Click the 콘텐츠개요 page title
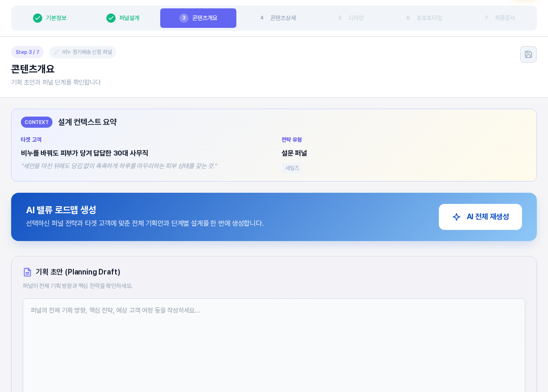Viewport: 548px width, 392px height. tap(33, 69)
